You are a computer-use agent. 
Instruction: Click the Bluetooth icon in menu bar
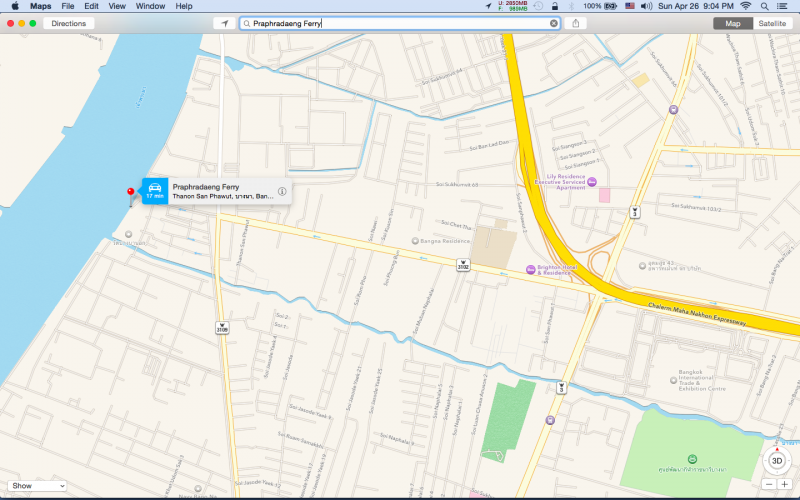click(571, 6)
